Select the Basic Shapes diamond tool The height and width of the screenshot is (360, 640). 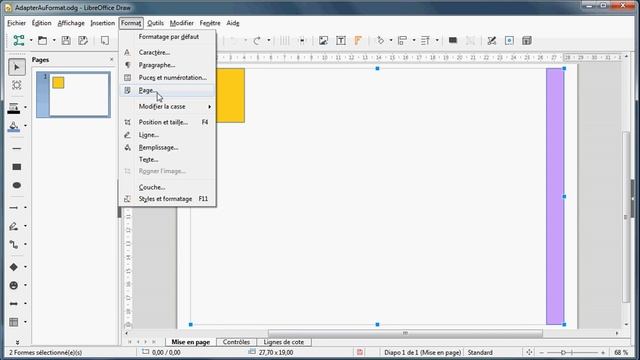click(13, 267)
